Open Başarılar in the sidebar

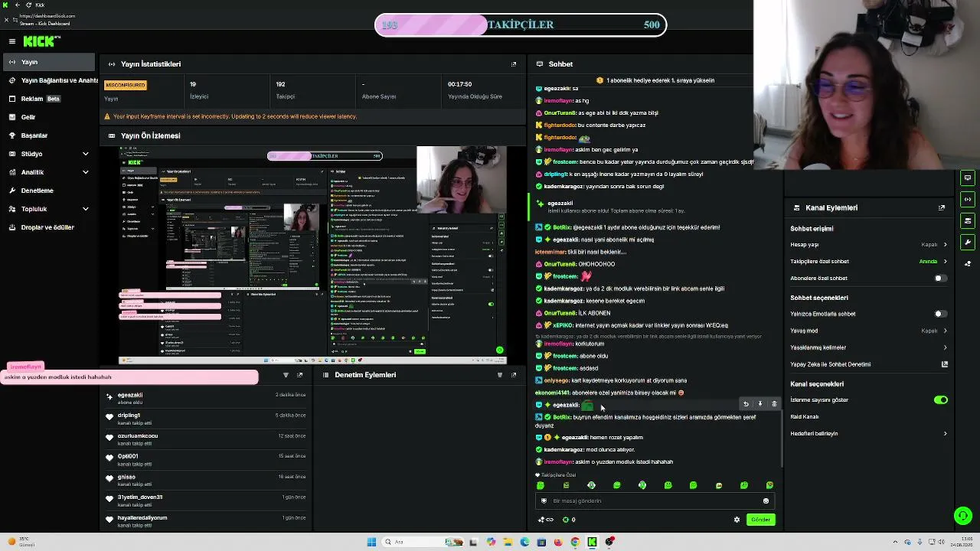48,135
